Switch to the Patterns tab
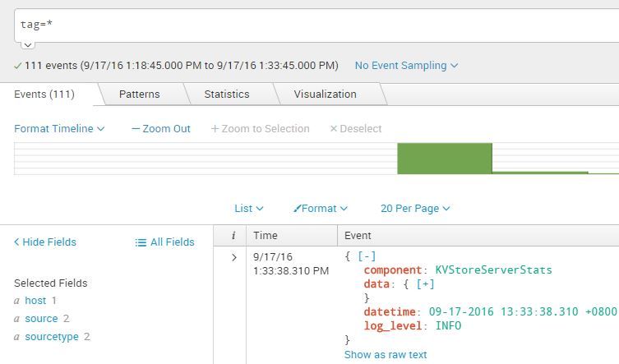Screen dimensions: 619x364 (139, 94)
